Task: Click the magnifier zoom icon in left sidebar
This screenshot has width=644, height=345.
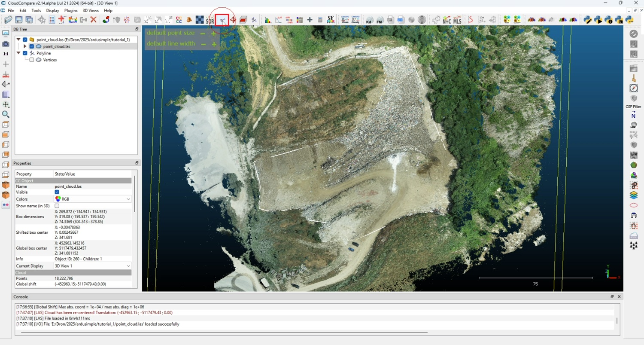Action: click(6, 114)
